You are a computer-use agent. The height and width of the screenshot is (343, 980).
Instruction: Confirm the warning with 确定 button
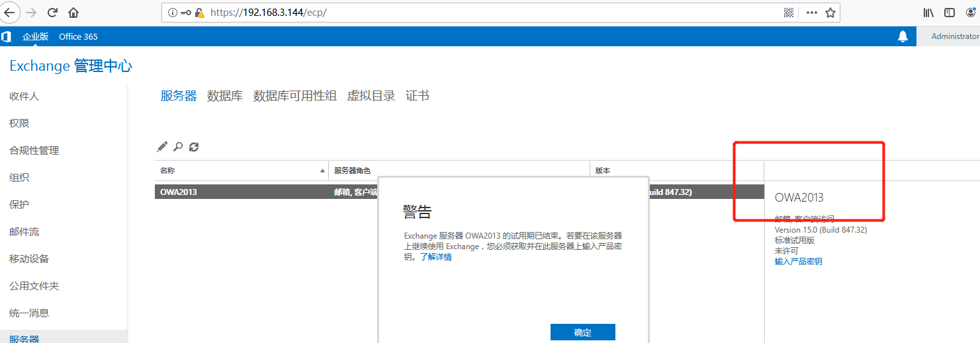pyautogui.click(x=583, y=332)
